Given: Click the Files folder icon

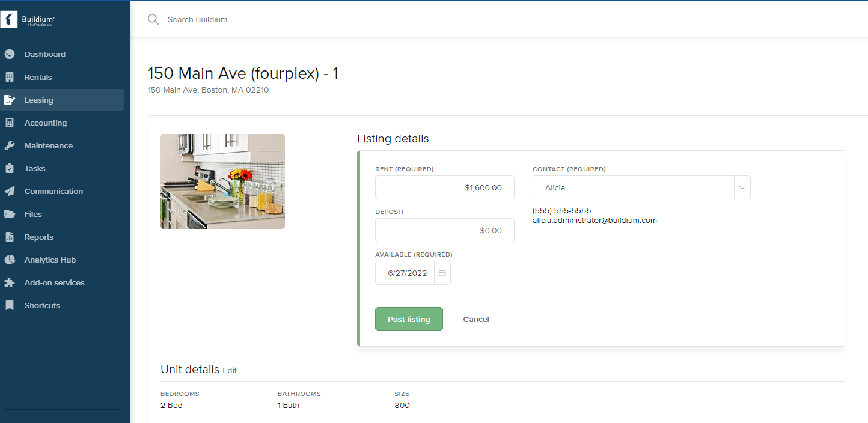Looking at the screenshot, I should [x=10, y=214].
